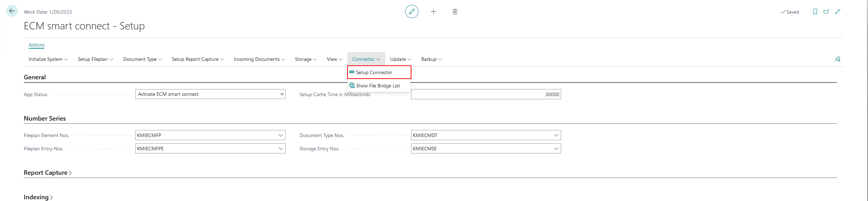
Task: Click the pin action bar icon
Action: (x=837, y=59)
